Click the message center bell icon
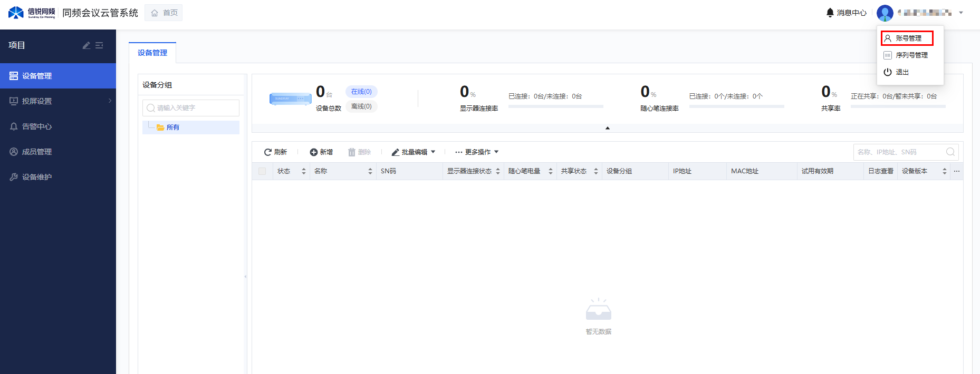Image resolution: width=980 pixels, height=374 pixels. click(830, 13)
